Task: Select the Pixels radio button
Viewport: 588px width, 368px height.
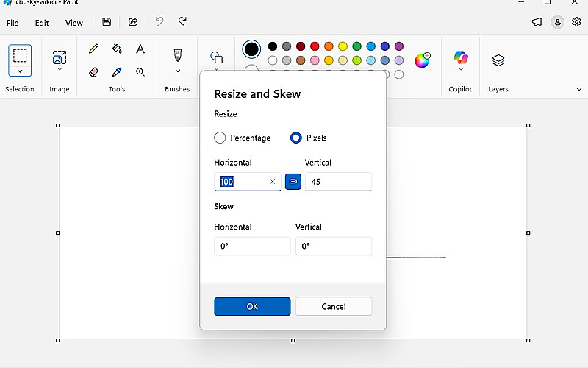Action: (296, 138)
